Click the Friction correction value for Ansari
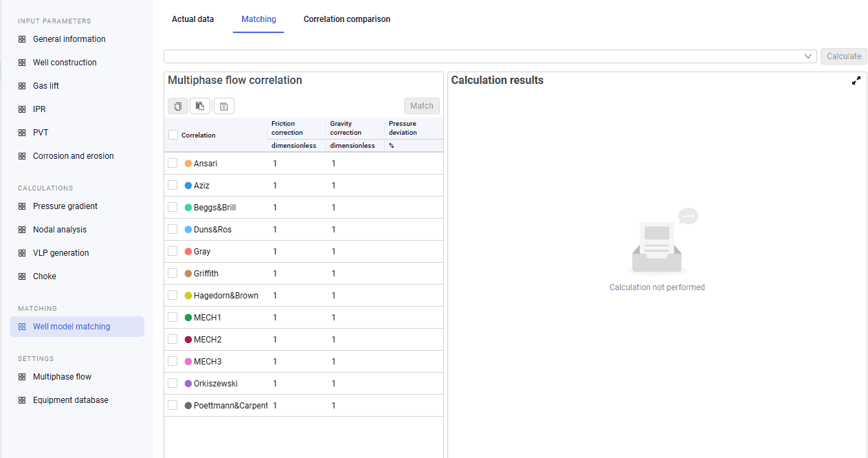This screenshot has width=868, height=458. [x=275, y=164]
